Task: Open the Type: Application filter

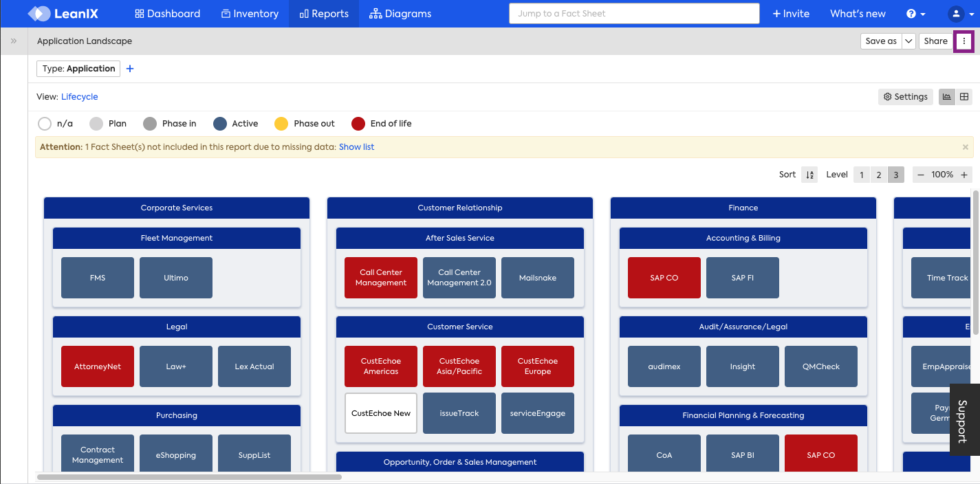Action: (x=78, y=69)
